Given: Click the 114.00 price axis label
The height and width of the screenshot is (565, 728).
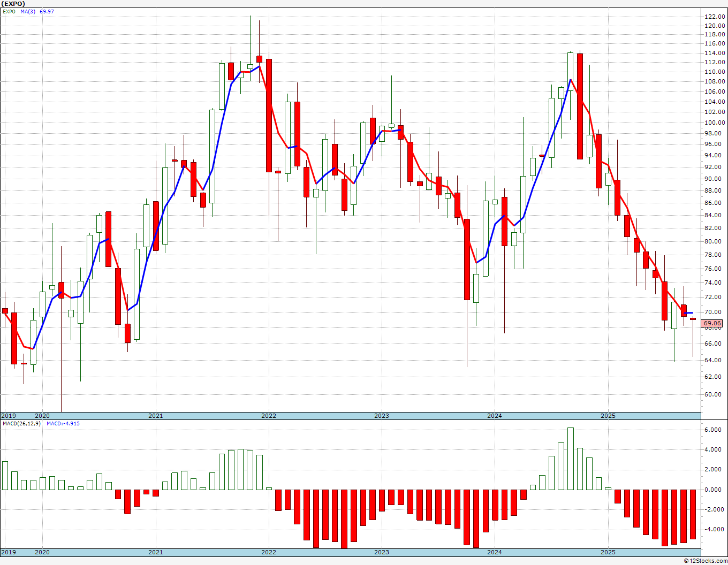Looking at the screenshot, I should (x=715, y=53).
